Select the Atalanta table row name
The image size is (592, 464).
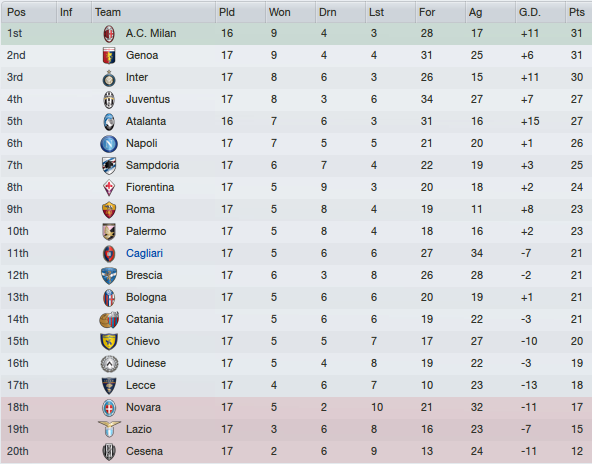pyautogui.click(x=146, y=121)
